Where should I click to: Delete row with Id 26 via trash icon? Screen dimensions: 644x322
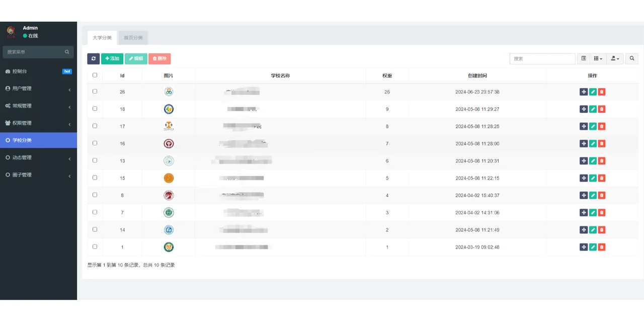pyautogui.click(x=602, y=92)
